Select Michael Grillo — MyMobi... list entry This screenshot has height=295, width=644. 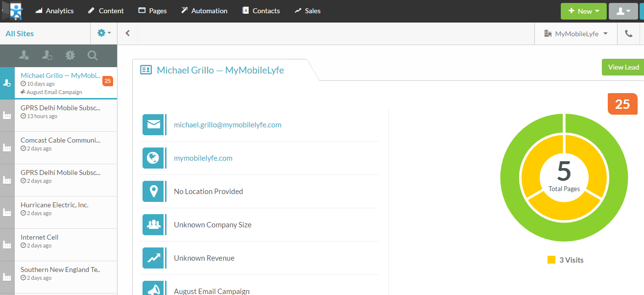pyautogui.click(x=66, y=83)
